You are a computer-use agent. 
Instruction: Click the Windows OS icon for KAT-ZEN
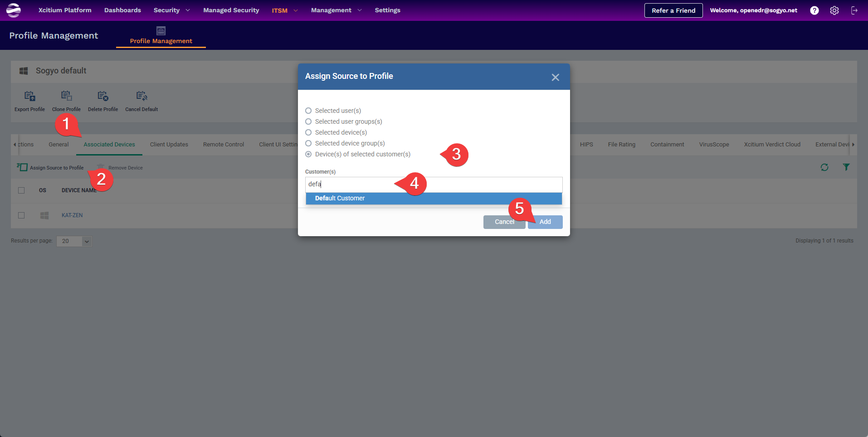click(44, 215)
